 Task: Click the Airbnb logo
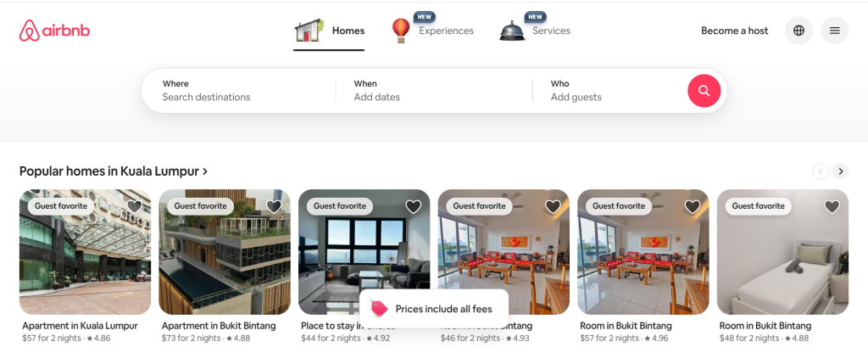[54, 31]
